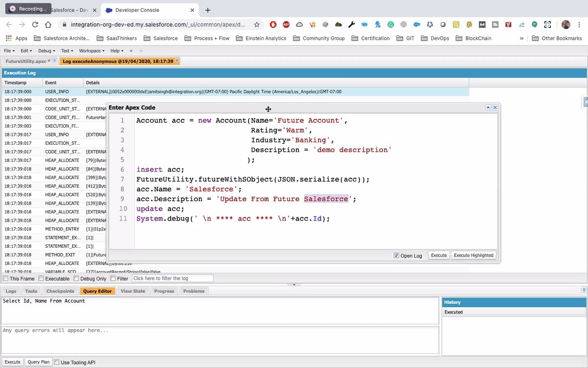Viewport: 588px width, 368px height.
Task: Open the wrench extension icon
Action: click(x=351, y=25)
